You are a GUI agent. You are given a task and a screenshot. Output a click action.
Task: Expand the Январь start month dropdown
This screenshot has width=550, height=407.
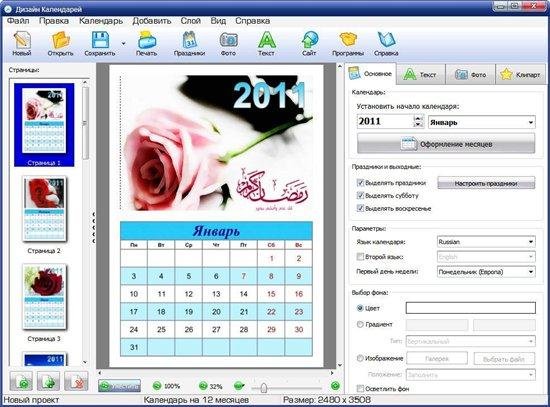tap(481, 122)
